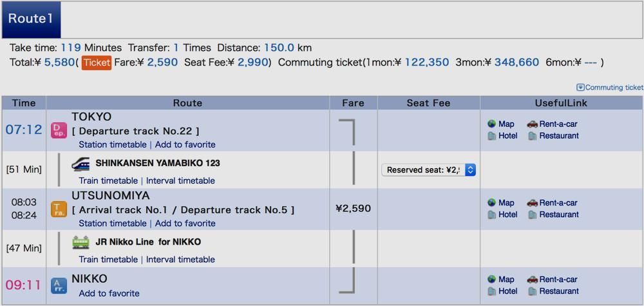This screenshot has width=644, height=306.
Task: Open the Reserved seat fee dropdown
Action: pos(428,169)
